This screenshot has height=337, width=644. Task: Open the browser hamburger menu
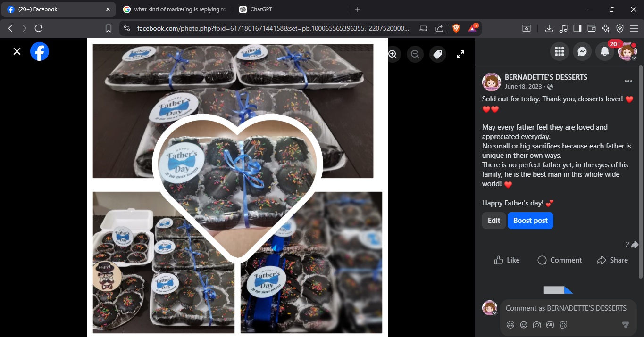tap(634, 28)
